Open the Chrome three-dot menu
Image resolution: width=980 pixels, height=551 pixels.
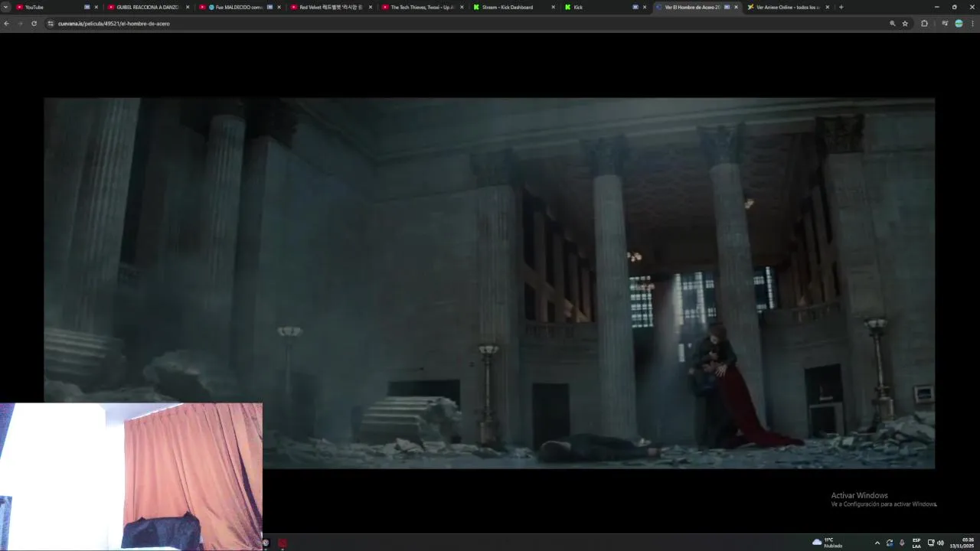(972, 24)
